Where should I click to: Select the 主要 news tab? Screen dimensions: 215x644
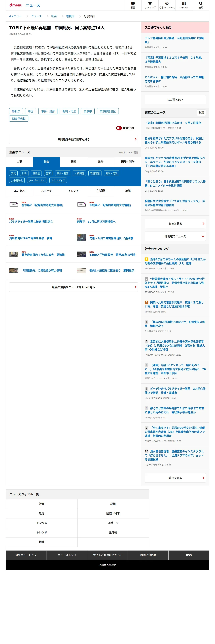point(19,162)
